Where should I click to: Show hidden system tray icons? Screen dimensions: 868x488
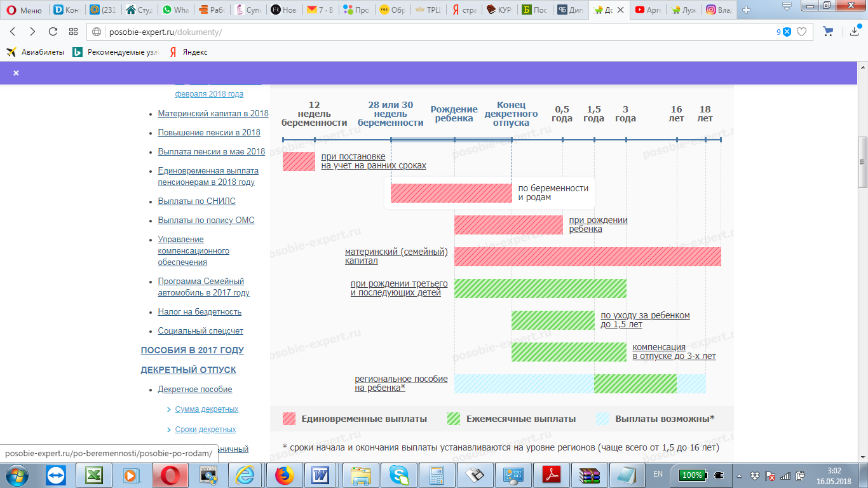[738, 475]
